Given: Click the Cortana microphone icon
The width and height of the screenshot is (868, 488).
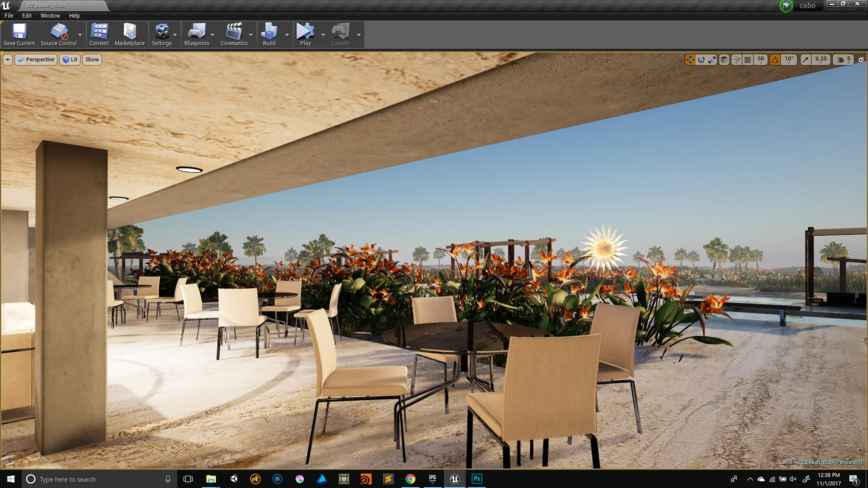Looking at the screenshot, I should [x=168, y=479].
